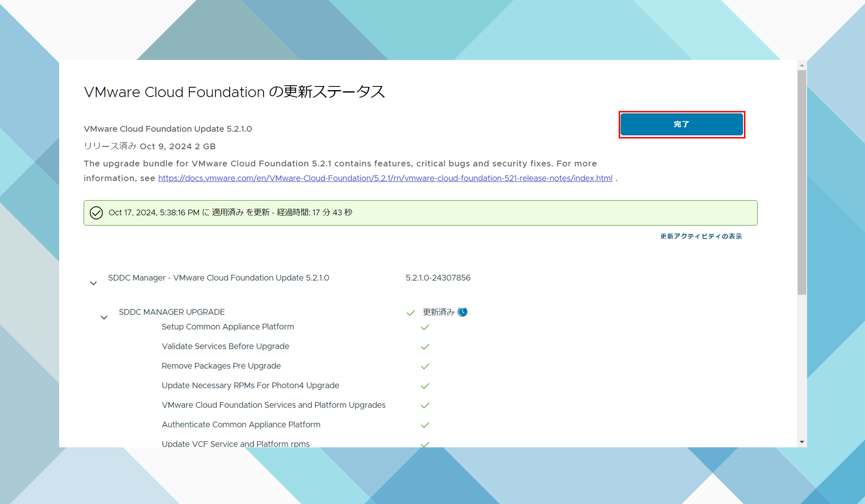Click the checkmark for Update Necessary RPMs For Photon4
Image resolution: width=865 pixels, height=504 pixels.
click(425, 386)
